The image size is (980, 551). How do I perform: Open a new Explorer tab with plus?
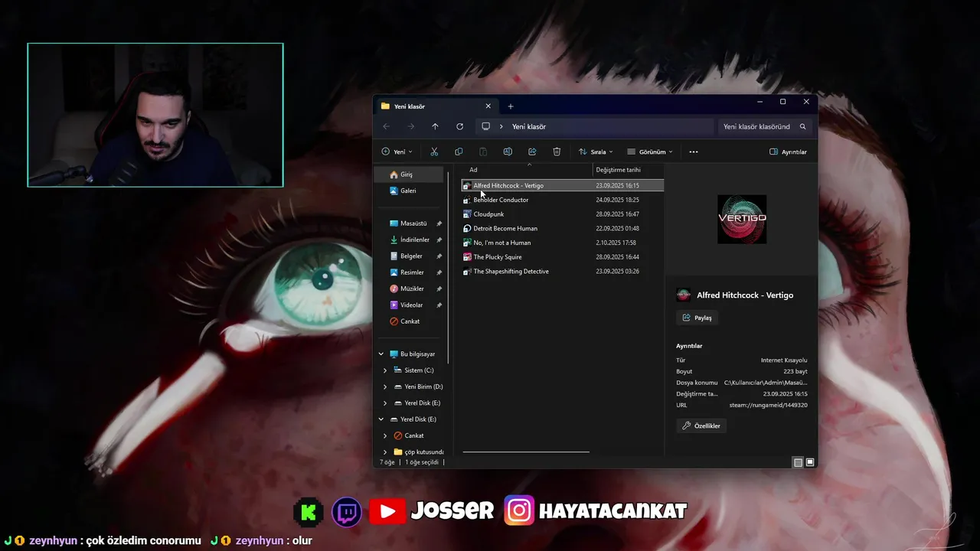click(511, 106)
